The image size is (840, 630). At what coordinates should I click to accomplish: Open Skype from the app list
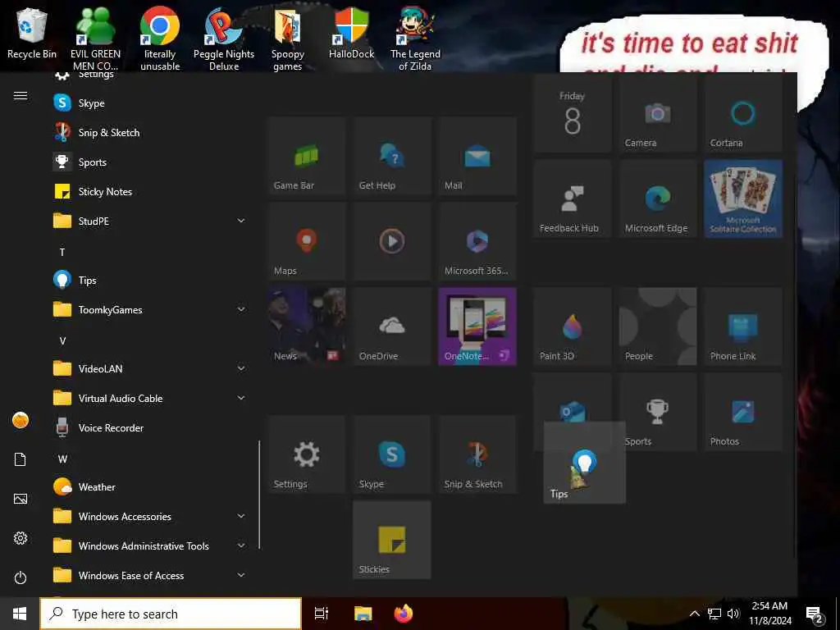149,103
